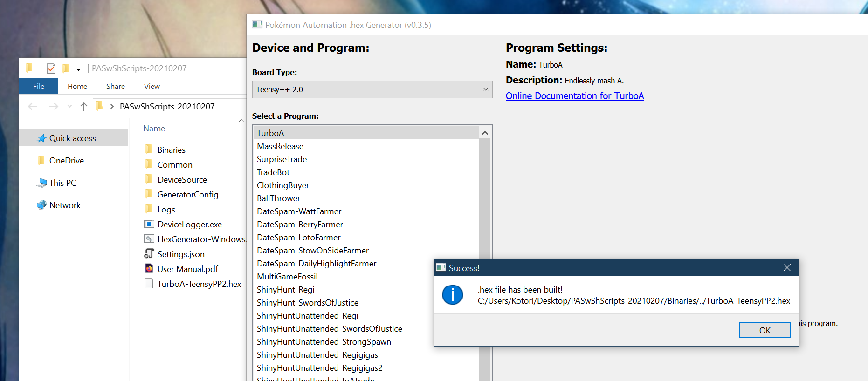
Task: Select DateSpam-LotoFarmer program
Action: click(x=366, y=237)
